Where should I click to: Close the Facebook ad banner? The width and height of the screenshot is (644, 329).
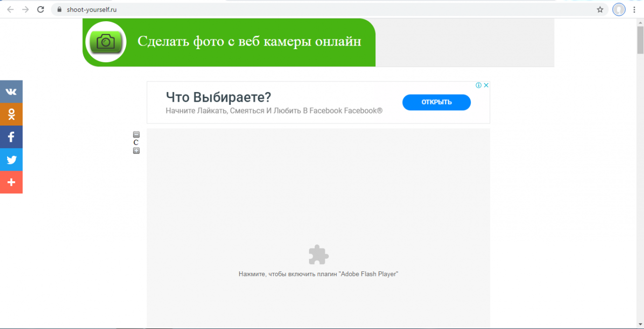(486, 86)
